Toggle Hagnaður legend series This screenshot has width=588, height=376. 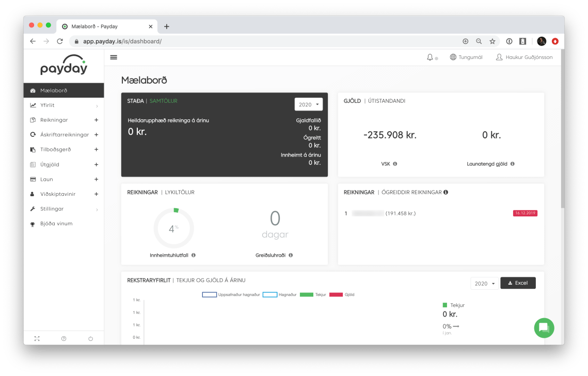pos(279,294)
